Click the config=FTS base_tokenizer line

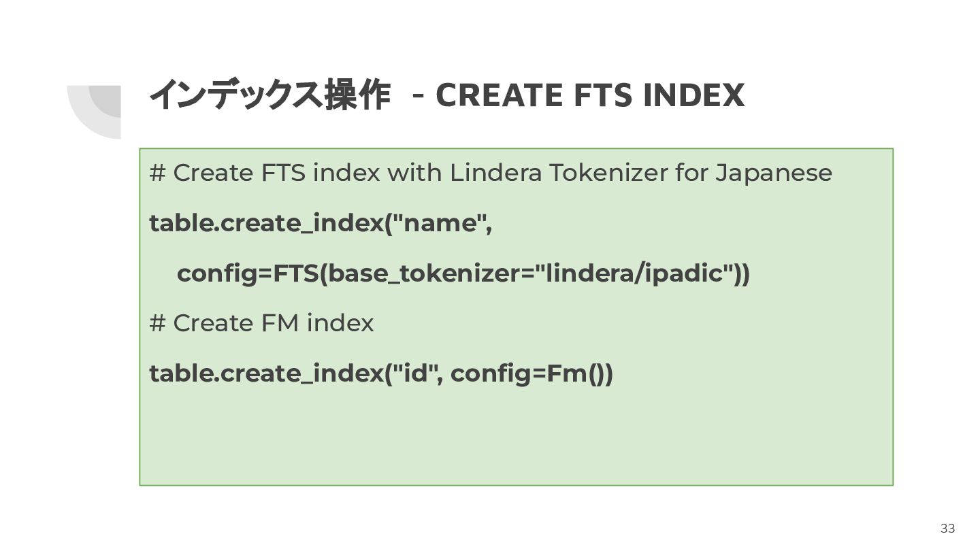pos(463,274)
